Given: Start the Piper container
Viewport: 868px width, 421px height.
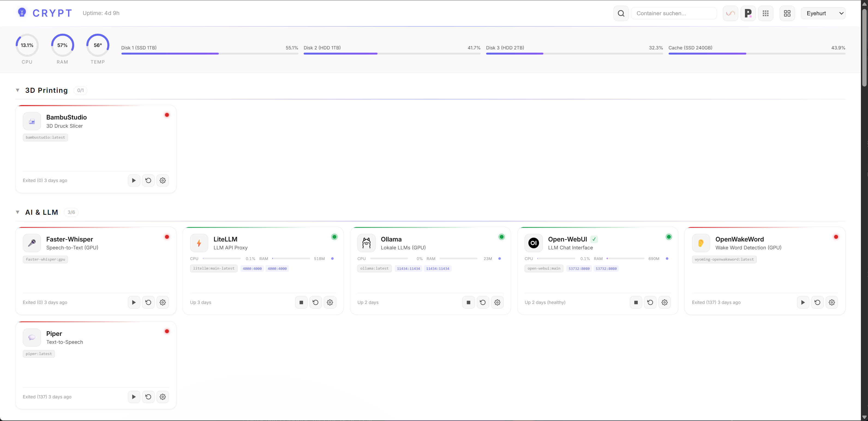Looking at the screenshot, I should tap(134, 397).
